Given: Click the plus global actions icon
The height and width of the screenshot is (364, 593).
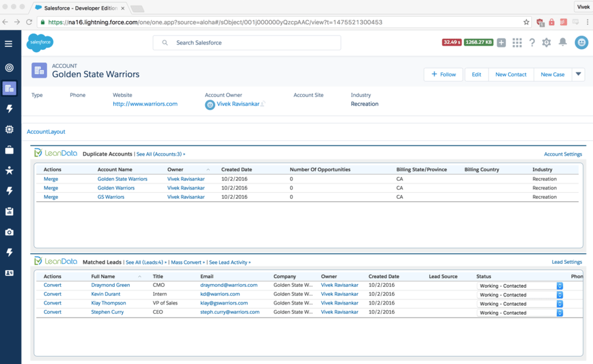Looking at the screenshot, I should (x=502, y=43).
